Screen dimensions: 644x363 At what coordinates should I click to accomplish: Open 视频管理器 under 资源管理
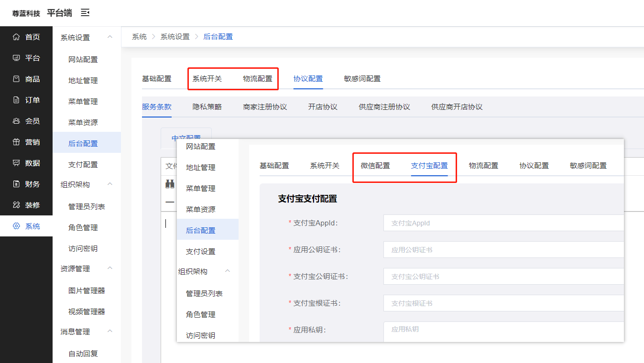(x=87, y=312)
